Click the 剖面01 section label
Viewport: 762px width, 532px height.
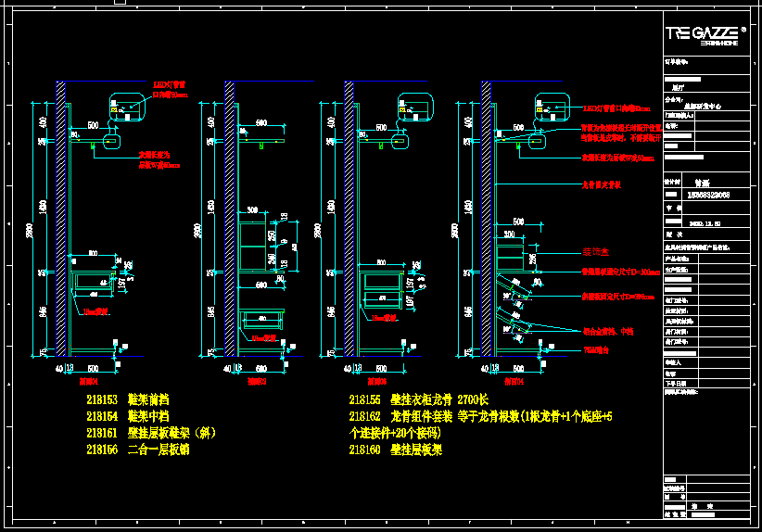[x=89, y=382]
